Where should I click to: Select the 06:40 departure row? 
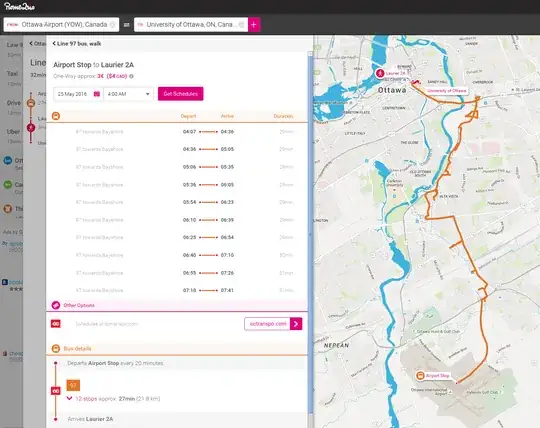click(177, 255)
